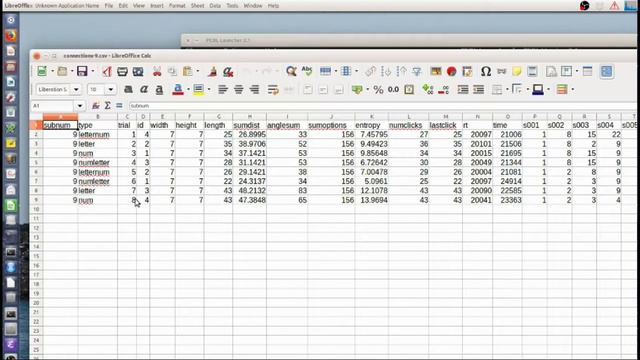Image resolution: width=640 pixels, height=360 pixels.
Task: Open the Font Size dropdown
Action: coord(111,89)
